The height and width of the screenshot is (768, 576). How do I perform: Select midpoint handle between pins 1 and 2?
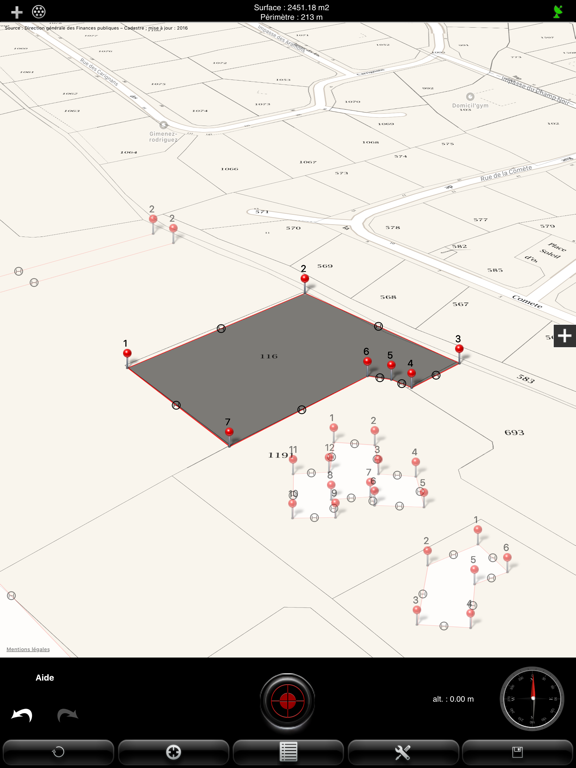pyautogui.click(x=221, y=329)
